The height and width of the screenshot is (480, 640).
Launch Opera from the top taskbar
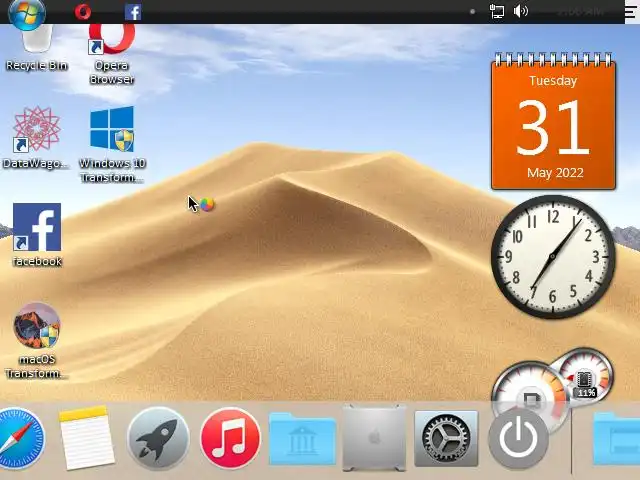(x=83, y=12)
